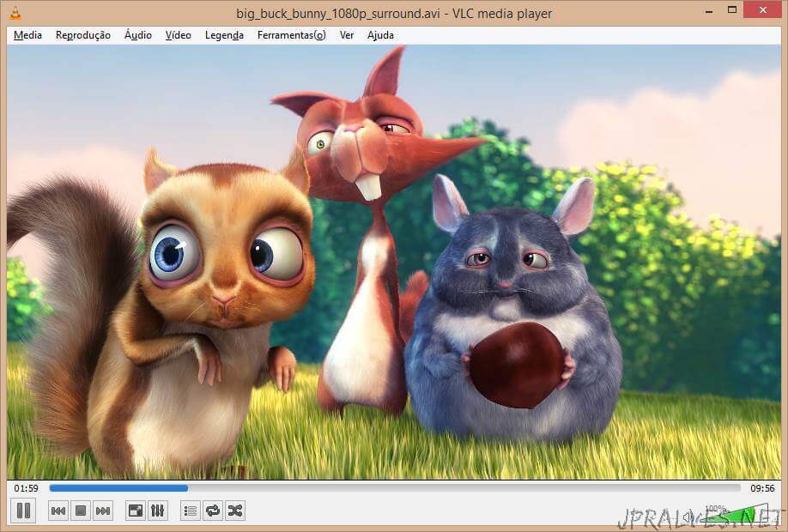Image resolution: width=788 pixels, height=532 pixels.
Task: Jump to the previous media item
Action: point(58,511)
